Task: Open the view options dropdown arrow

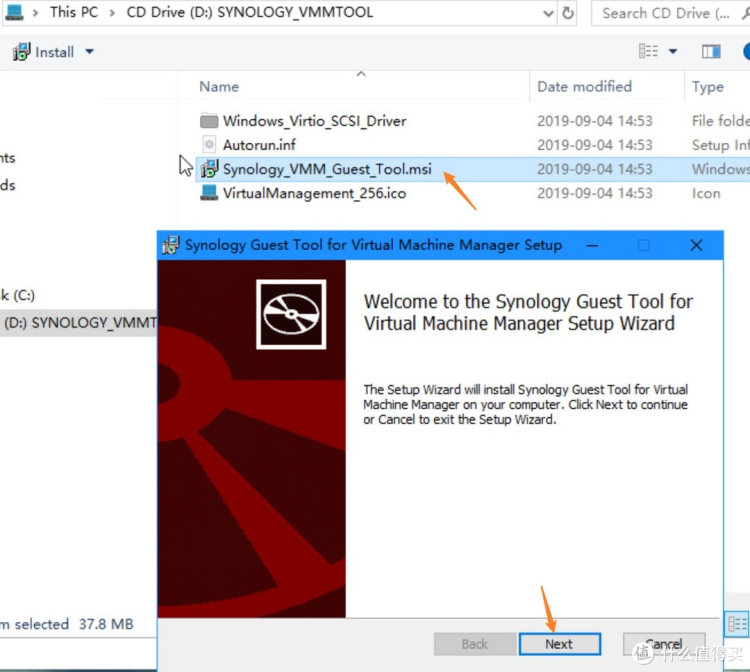Action: pyautogui.click(x=673, y=51)
